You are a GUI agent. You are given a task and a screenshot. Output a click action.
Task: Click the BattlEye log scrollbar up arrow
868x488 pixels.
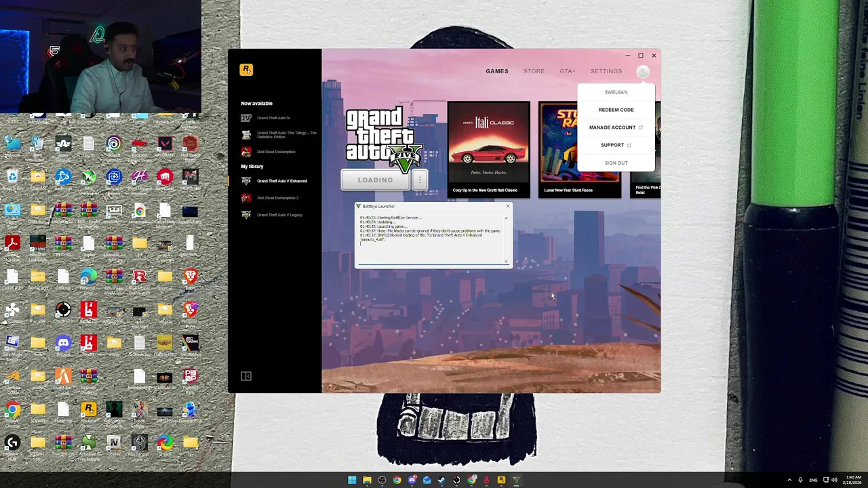[506, 218]
